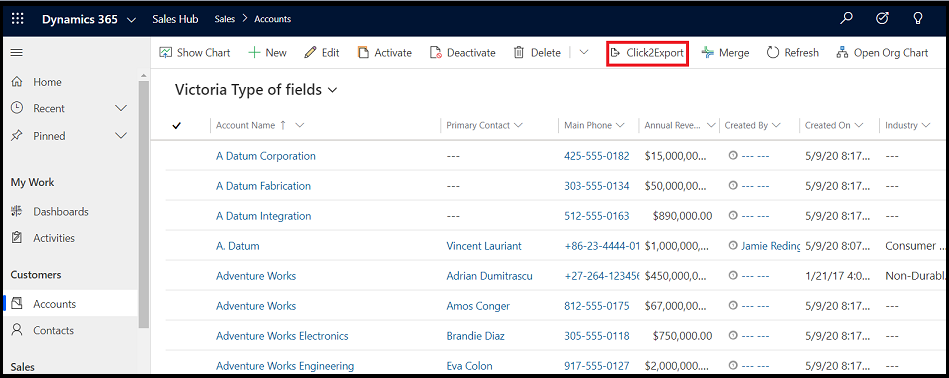Open the Amos Conger contact link
The height and width of the screenshot is (378, 949).
coord(478,306)
